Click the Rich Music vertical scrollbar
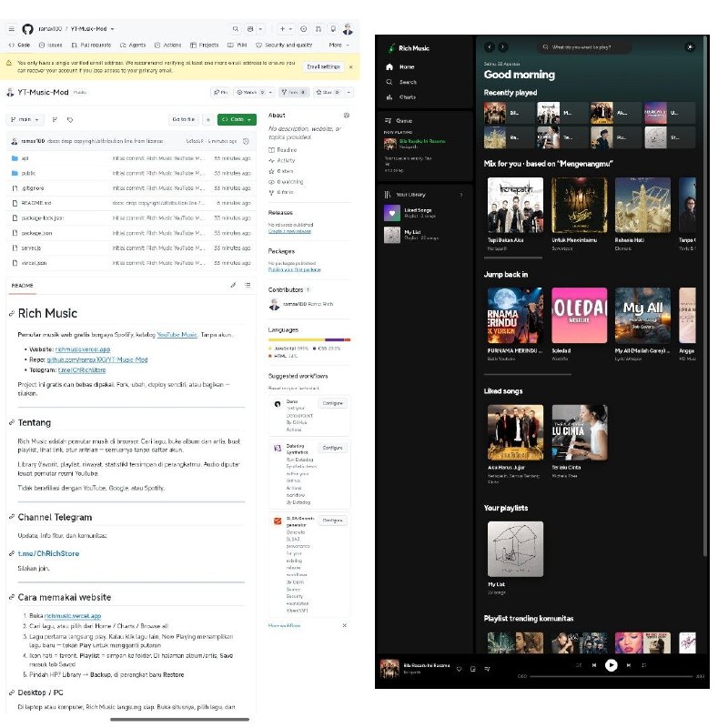Image resolution: width=728 pixels, height=728 pixels. [x=704, y=298]
